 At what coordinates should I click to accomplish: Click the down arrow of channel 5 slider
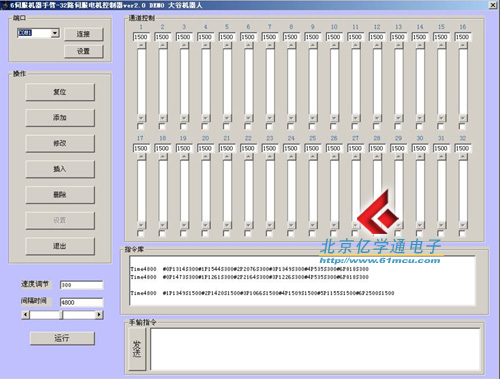pyautogui.click(x=227, y=118)
